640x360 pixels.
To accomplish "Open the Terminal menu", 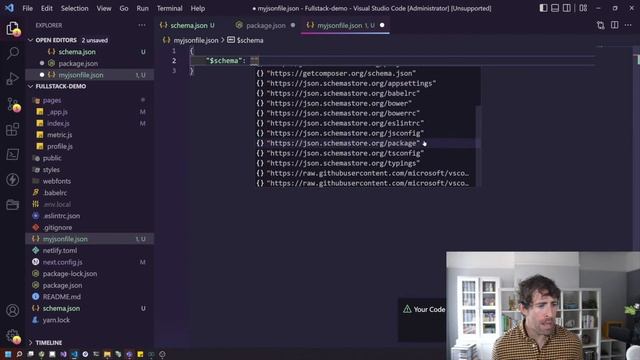I will click(169, 8).
